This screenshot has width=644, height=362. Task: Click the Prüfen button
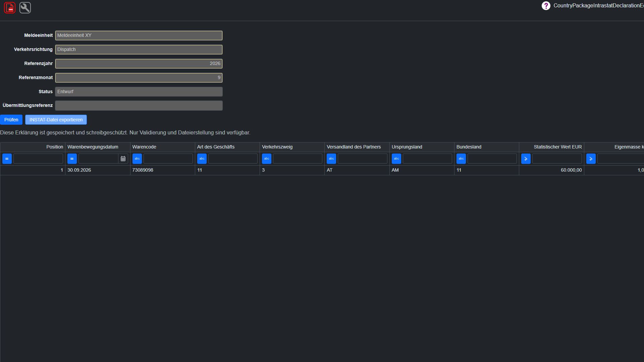[11, 120]
